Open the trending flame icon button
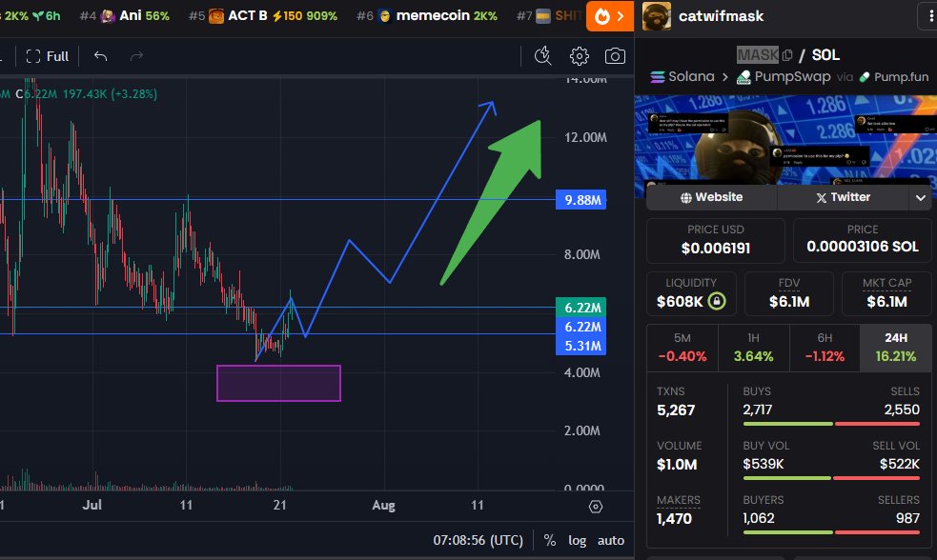This screenshot has height=560, width=937. click(609, 16)
